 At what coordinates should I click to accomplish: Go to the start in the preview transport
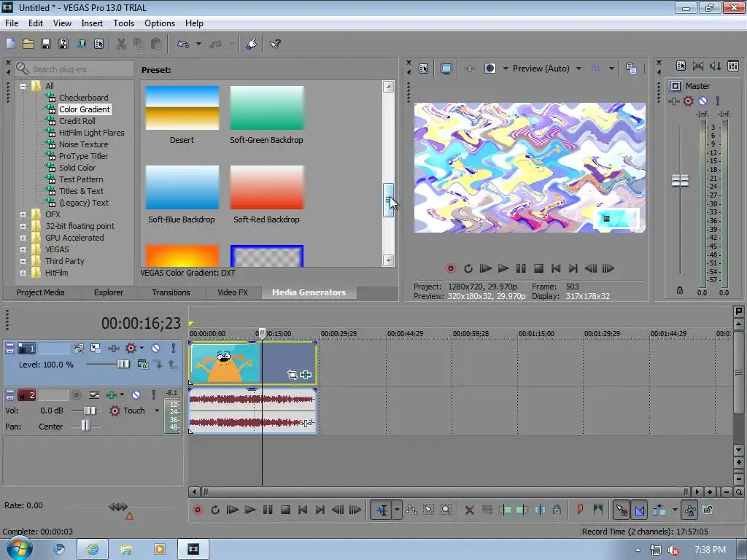tap(555, 268)
